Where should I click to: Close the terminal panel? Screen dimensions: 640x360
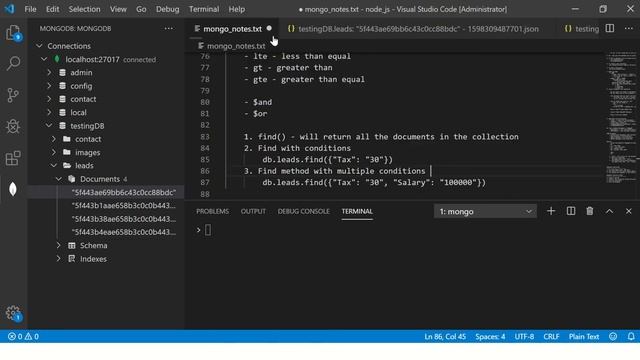click(629, 211)
